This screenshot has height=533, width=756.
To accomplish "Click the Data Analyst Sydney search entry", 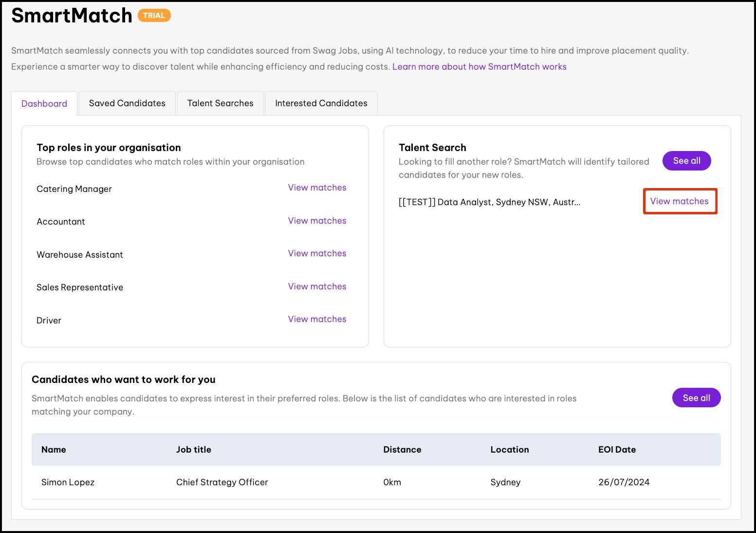I will (x=489, y=202).
